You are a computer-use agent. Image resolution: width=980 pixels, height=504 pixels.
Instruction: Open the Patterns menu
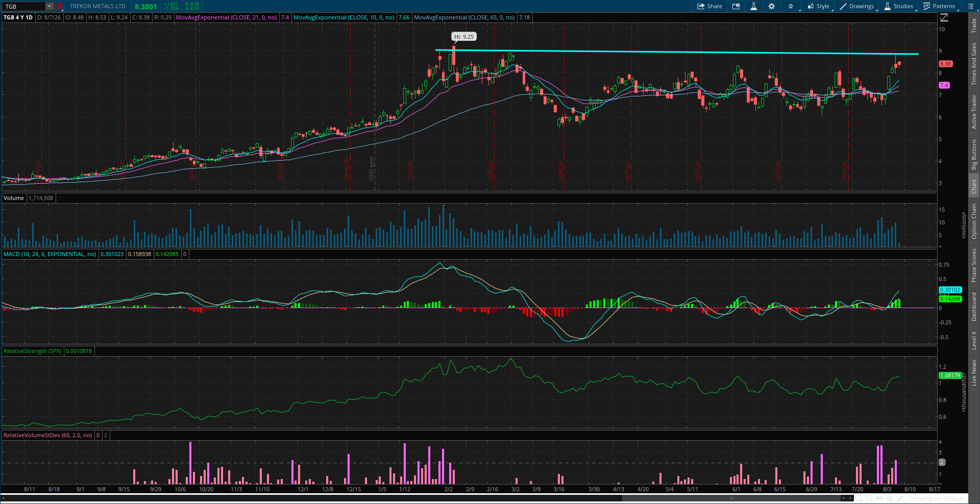click(939, 6)
